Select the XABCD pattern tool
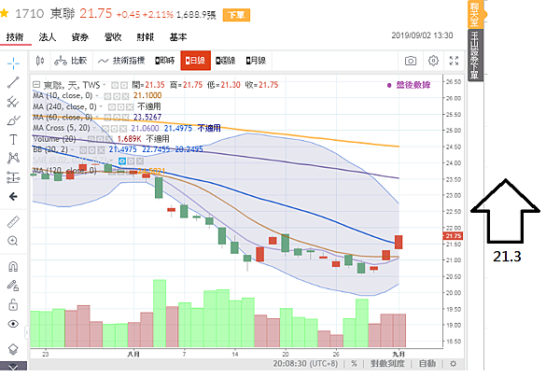Screen dimensions: 560x392 point(13,158)
